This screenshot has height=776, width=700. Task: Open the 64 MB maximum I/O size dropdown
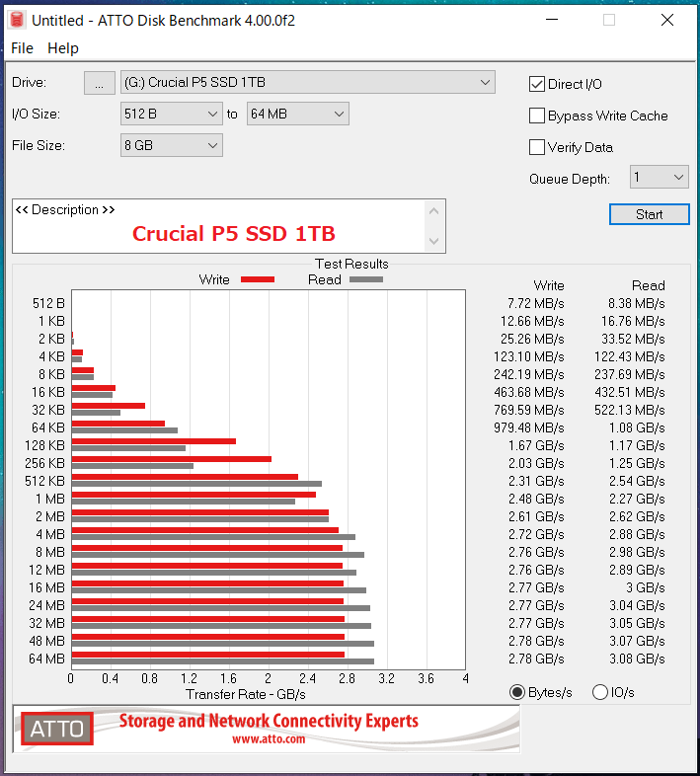coord(298,114)
